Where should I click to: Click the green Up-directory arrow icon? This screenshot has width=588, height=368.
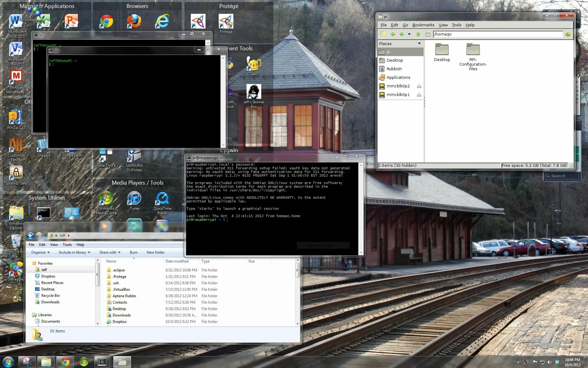pos(418,34)
